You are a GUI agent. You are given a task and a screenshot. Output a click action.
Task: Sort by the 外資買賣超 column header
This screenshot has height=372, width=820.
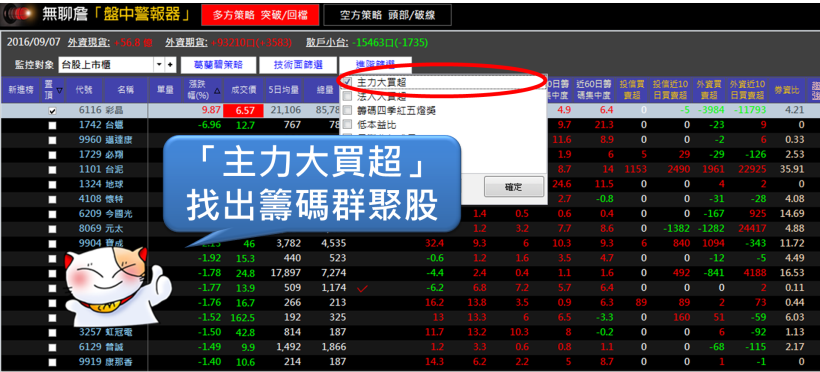click(x=709, y=90)
